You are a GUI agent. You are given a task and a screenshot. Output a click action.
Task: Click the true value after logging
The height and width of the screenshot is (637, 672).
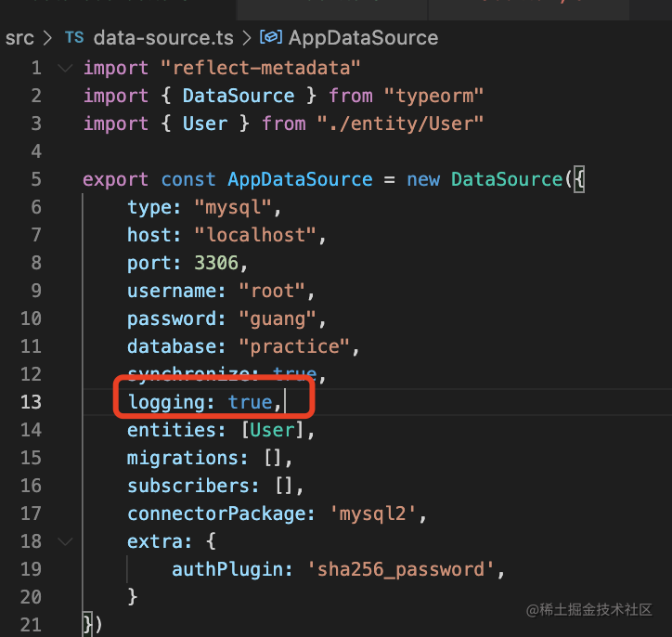click(251, 402)
